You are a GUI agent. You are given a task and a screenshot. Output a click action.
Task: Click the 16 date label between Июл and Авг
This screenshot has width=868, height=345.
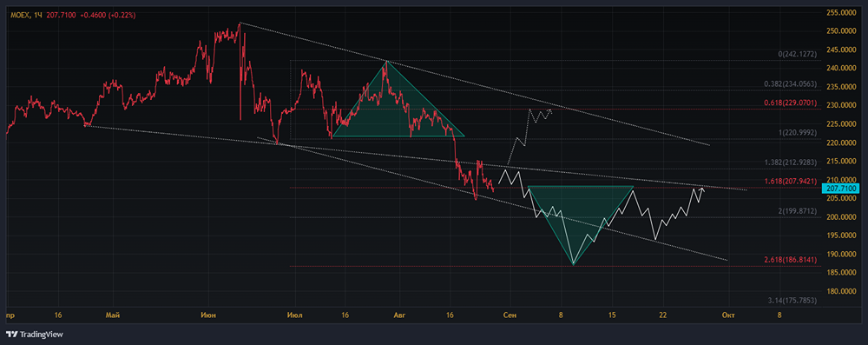[x=345, y=315]
